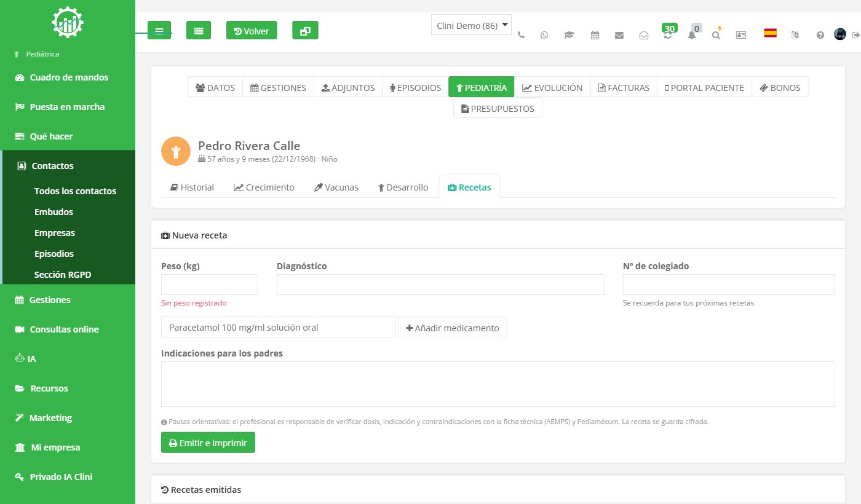Click the Spanish flag language icon
This screenshot has width=861, height=504.
point(770,33)
